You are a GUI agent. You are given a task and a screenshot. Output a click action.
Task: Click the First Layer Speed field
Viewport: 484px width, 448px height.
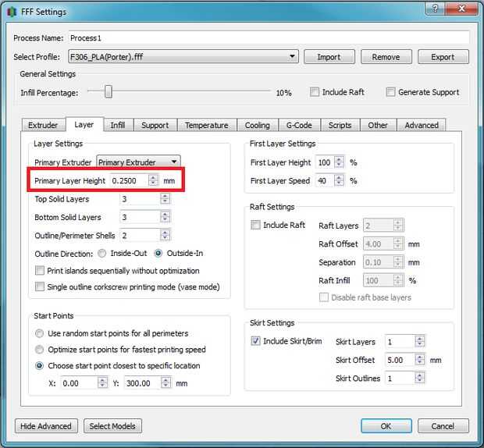[325, 180]
